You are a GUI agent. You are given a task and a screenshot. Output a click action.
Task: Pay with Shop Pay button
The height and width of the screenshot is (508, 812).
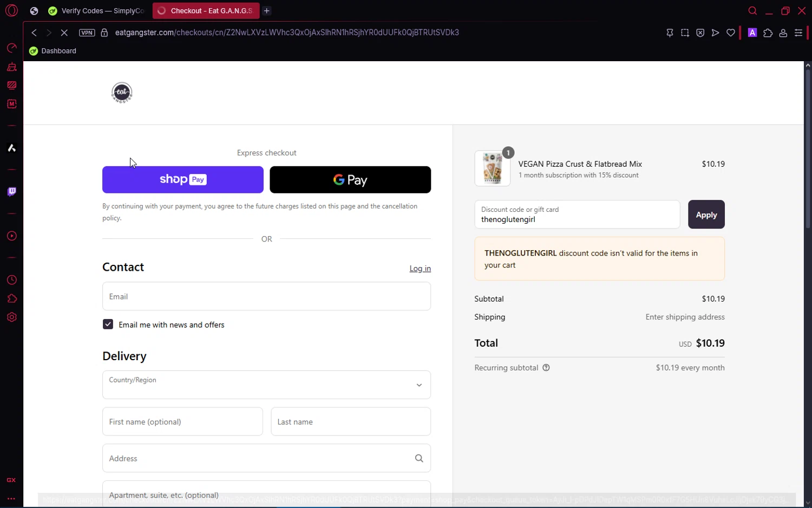pyautogui.click(x=183, y=180)
